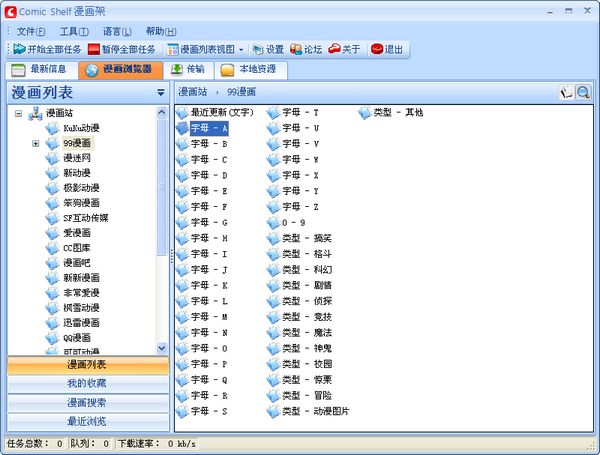
Task: Click the Start All Tasks toolbar icon
Action: 19,49
